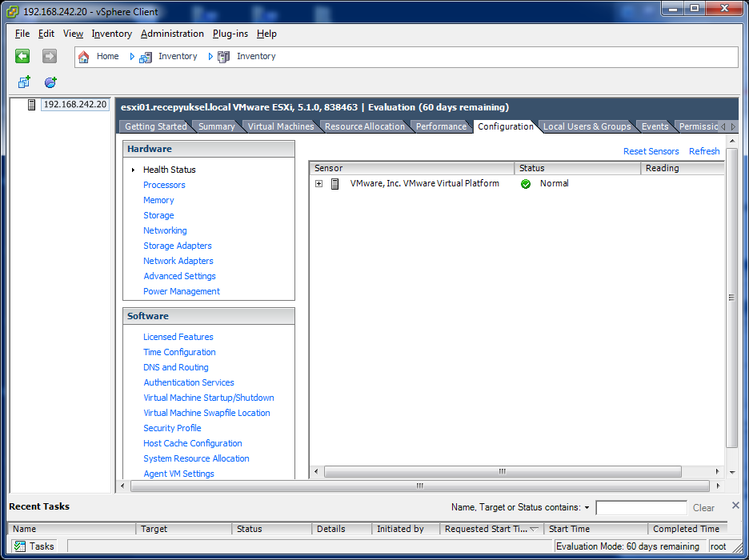
Task: Open the Storage hardware link
Action: 158,216
